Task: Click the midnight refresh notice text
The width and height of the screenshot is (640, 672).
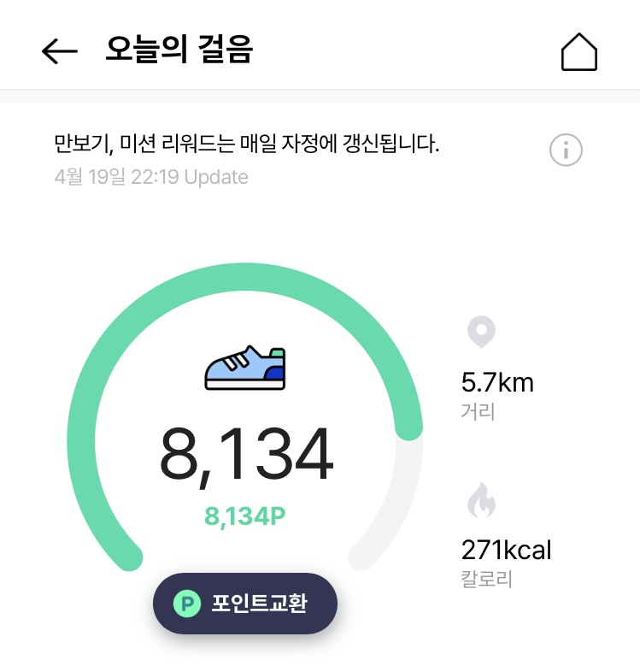Action: coord(246,144)
